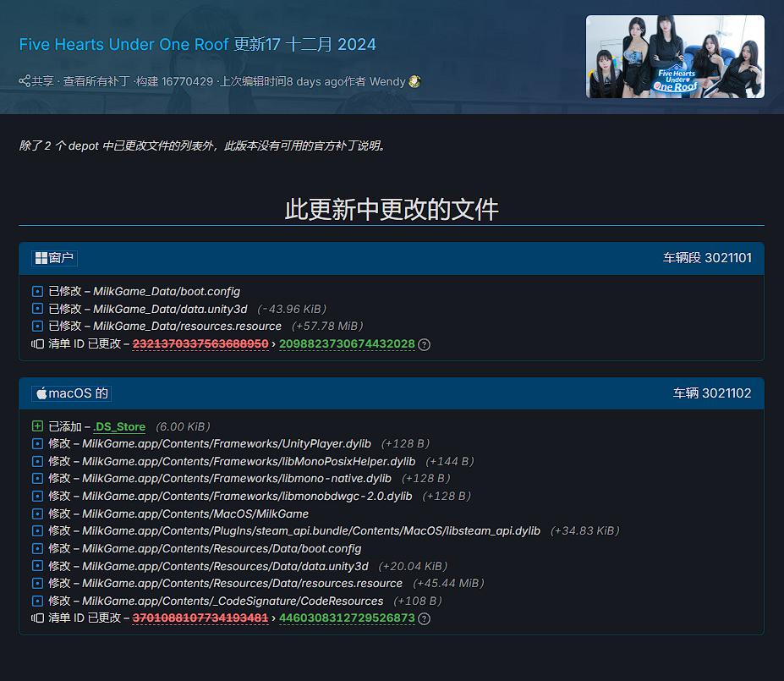This screenshot has height=681, width=784.
Task: Click the Windows logo icon in 窗户 badge
Action: (x=41, y=258)
